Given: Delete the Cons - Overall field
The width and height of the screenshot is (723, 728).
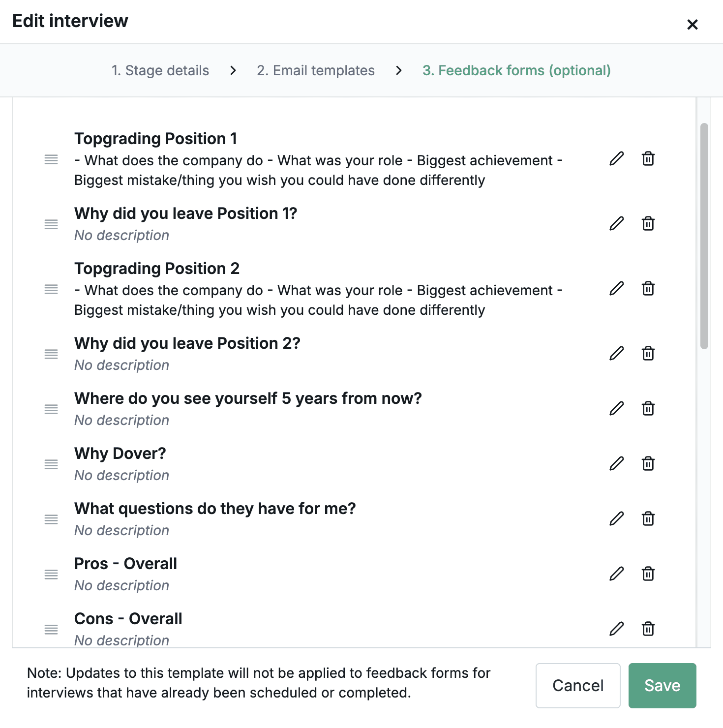Looking at the screenshot, I should pyautogui.click(x=648, y=629).
